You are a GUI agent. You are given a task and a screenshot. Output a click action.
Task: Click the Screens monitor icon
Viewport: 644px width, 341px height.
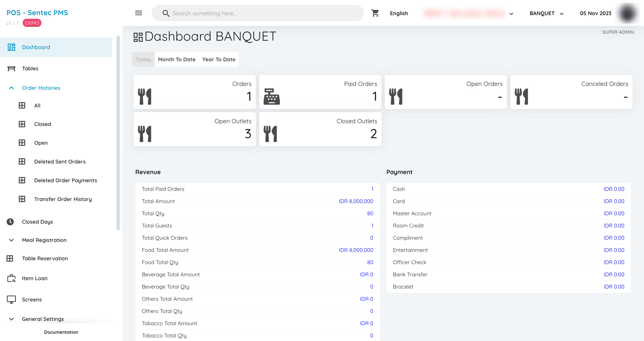[x=11, y=300]
